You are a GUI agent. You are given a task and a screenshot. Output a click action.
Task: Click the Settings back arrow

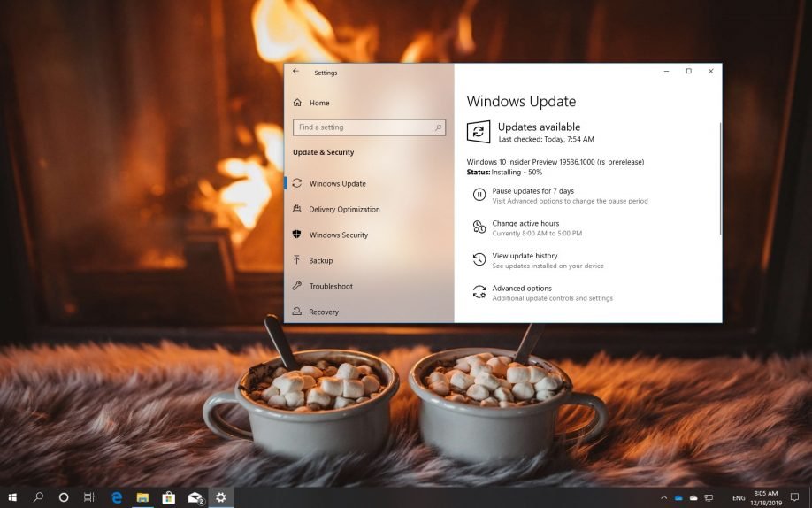pos(295,72)
